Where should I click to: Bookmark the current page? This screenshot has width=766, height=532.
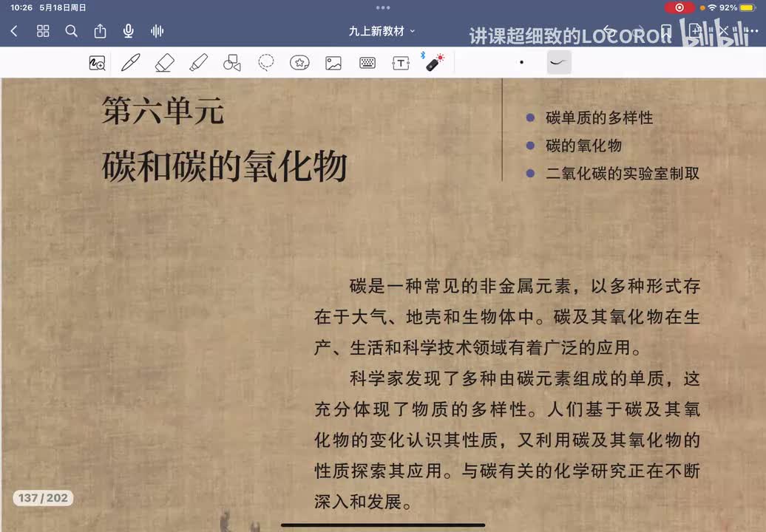click(x=666, y=31)
